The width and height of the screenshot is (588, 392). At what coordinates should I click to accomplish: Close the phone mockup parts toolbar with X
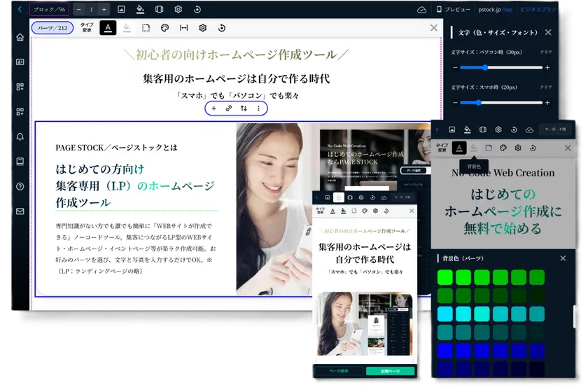(412, 211)
